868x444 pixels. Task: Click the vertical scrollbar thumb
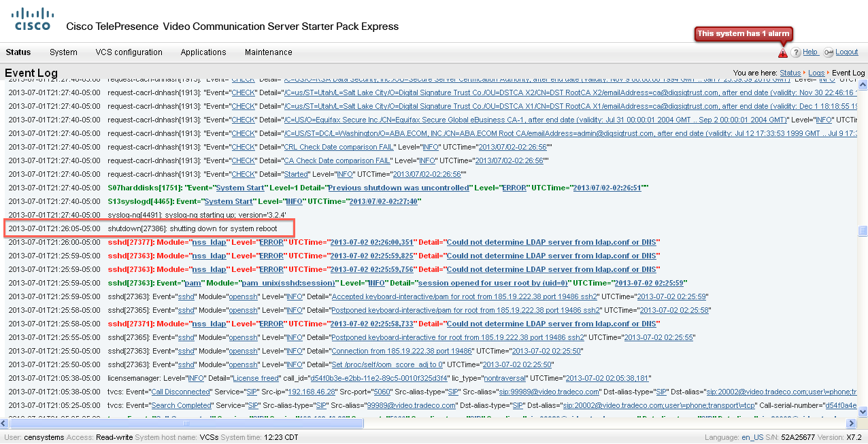click(862, 231)
